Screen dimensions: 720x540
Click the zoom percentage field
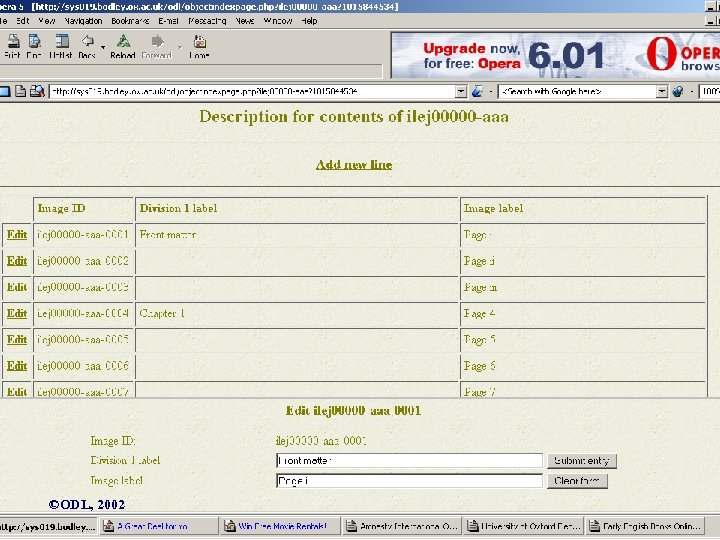[x=709, y=91]
